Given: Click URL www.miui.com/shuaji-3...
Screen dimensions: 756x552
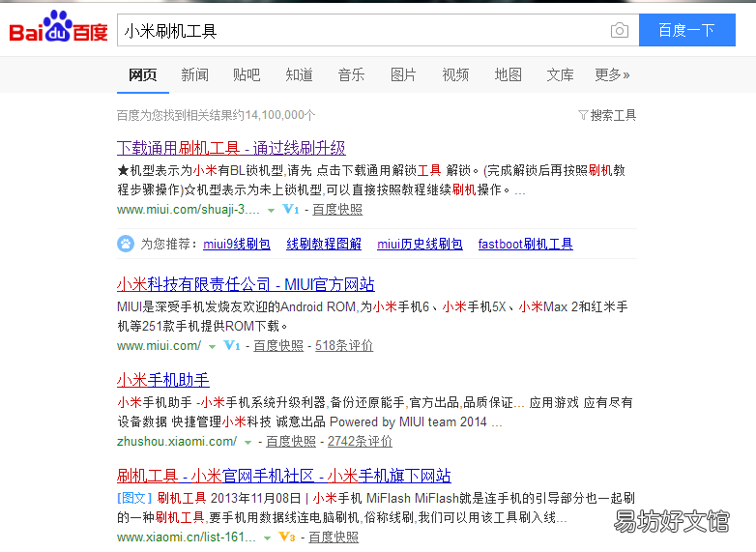Looking at the screenshot, I should tap(189, 210).
